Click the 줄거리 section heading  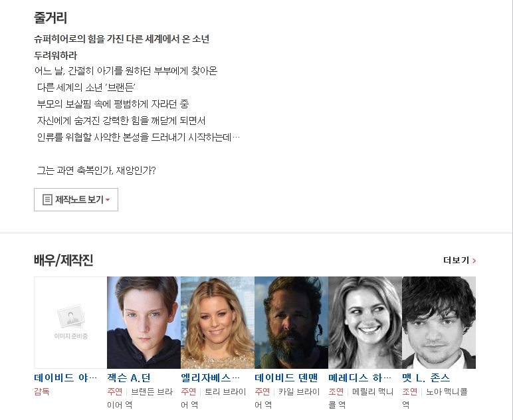(51, 18)
